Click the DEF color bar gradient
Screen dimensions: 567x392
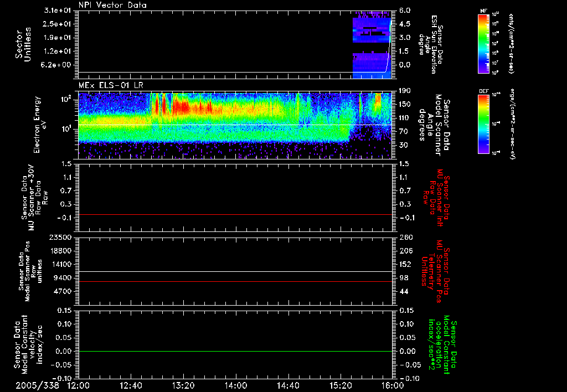[x=484, y=124]
